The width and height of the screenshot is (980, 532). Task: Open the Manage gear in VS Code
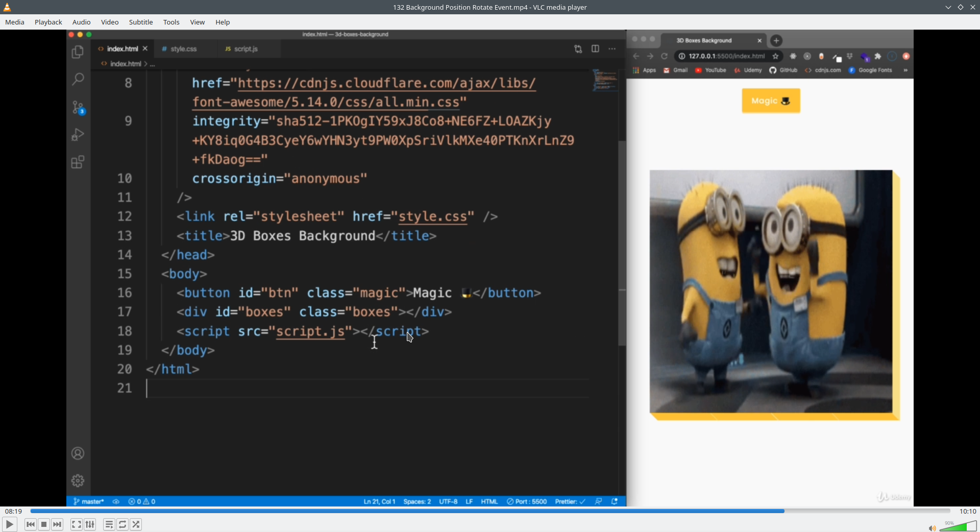pos(78,480)
